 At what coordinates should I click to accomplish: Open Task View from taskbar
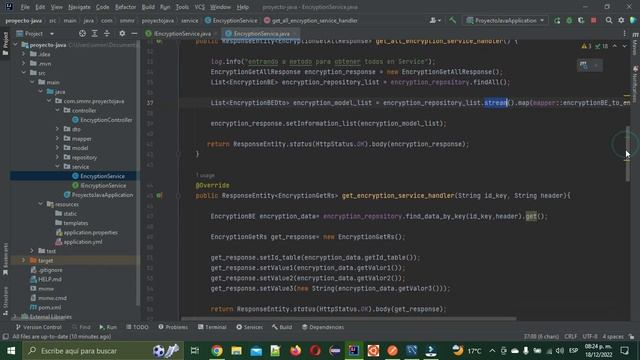[x=195, y=351]
